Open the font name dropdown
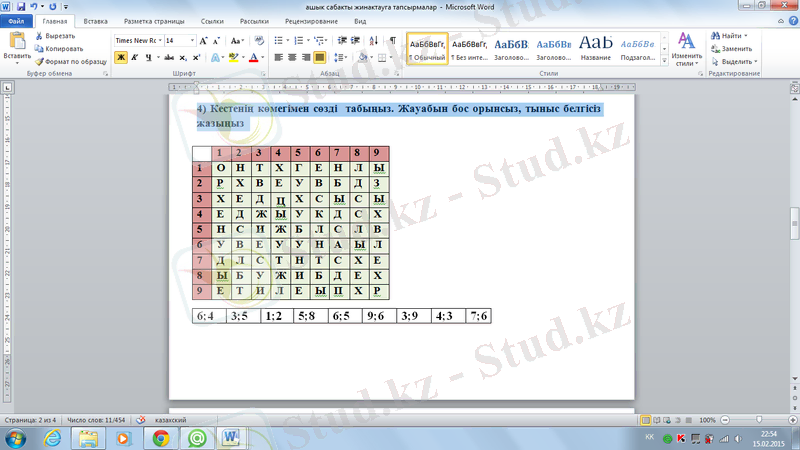 tap(158, 40)
